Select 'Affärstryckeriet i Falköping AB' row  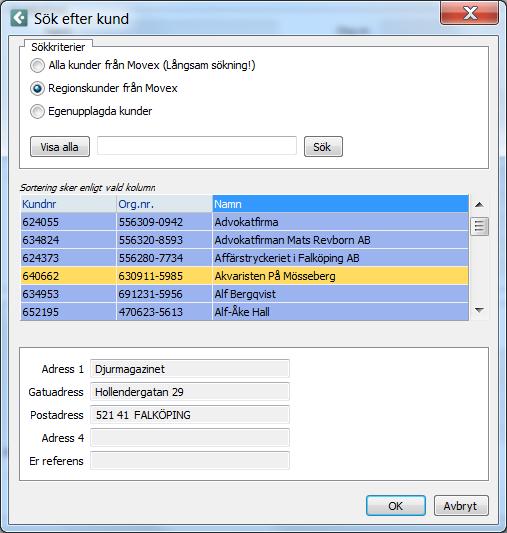(244, 258)
